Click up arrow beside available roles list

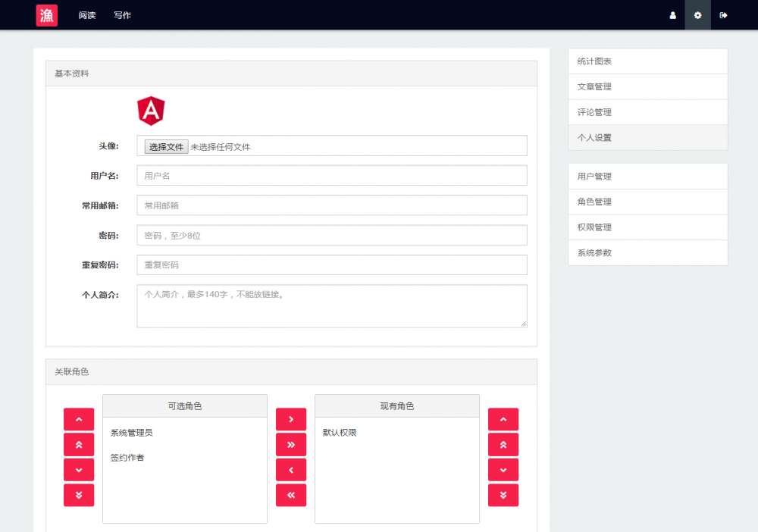pyautogui.click(x=79, y=418)
